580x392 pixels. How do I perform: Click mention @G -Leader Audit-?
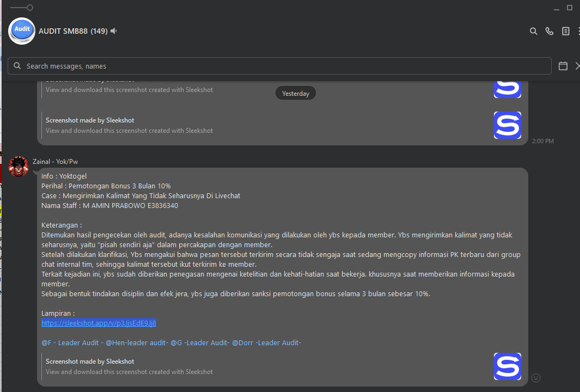(x=200, y=343)
